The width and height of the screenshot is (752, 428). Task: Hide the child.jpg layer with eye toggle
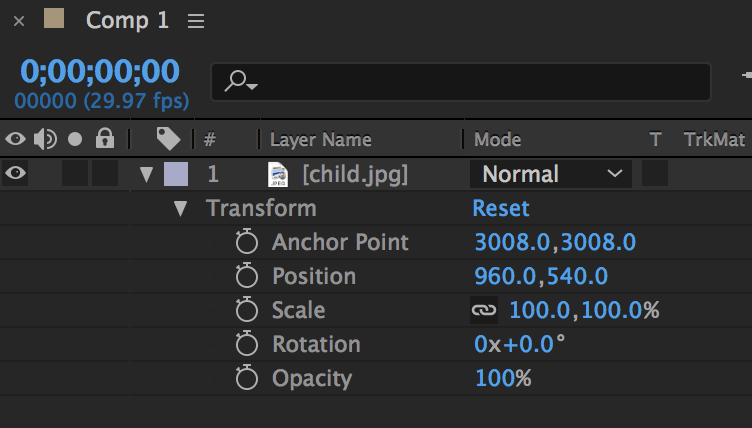[x=16, y=174]
